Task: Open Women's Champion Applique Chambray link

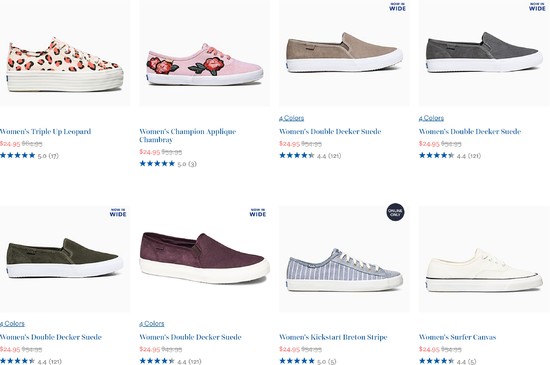Action: (188, 136)
